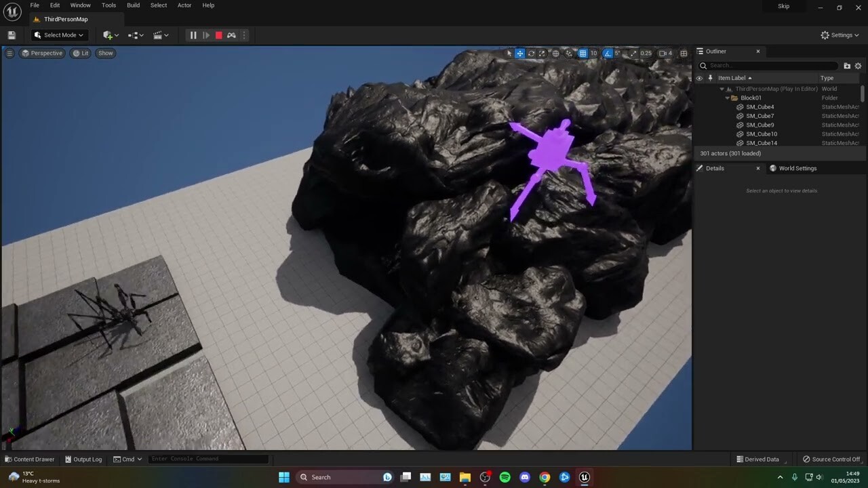
Task: Click the Save Current Level icon
Action: click(11, 35)
